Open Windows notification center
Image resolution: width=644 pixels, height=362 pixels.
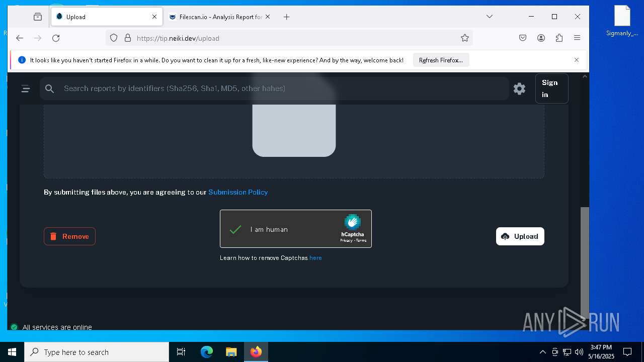[x=627, y=352]
